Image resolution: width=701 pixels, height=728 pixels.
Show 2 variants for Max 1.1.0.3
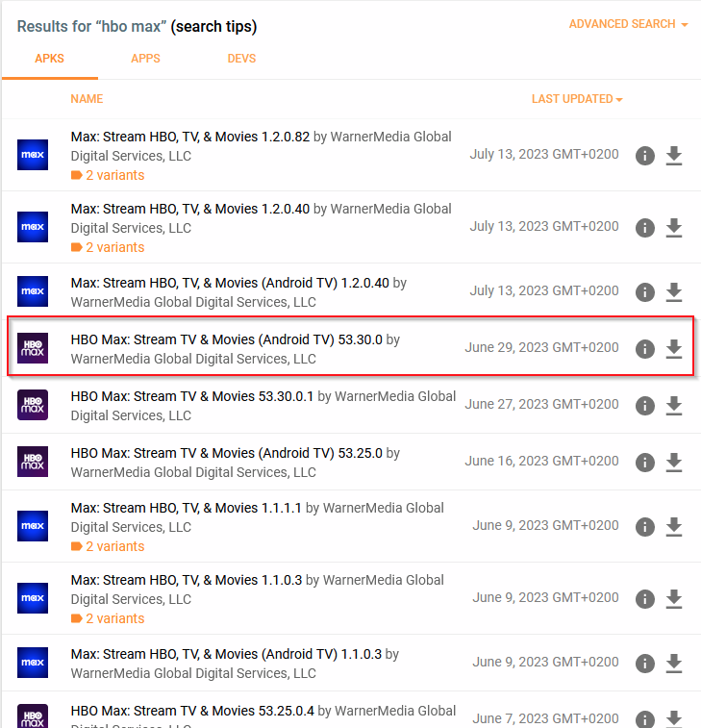108,618
